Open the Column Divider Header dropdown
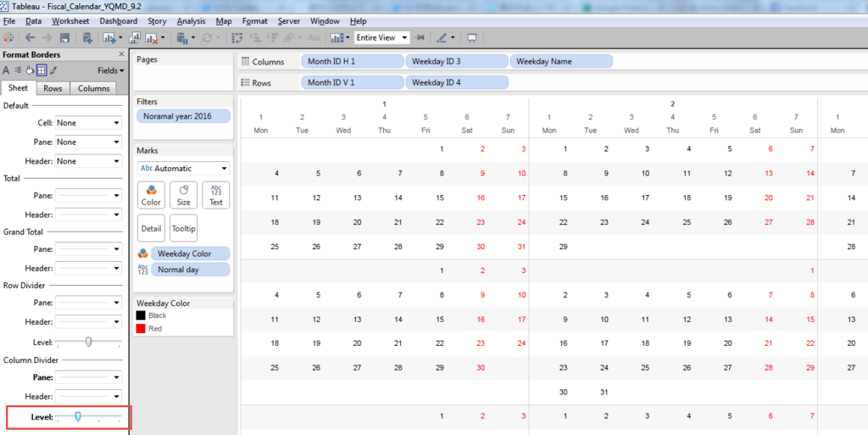The image size is (868, 435). (88, 396)
